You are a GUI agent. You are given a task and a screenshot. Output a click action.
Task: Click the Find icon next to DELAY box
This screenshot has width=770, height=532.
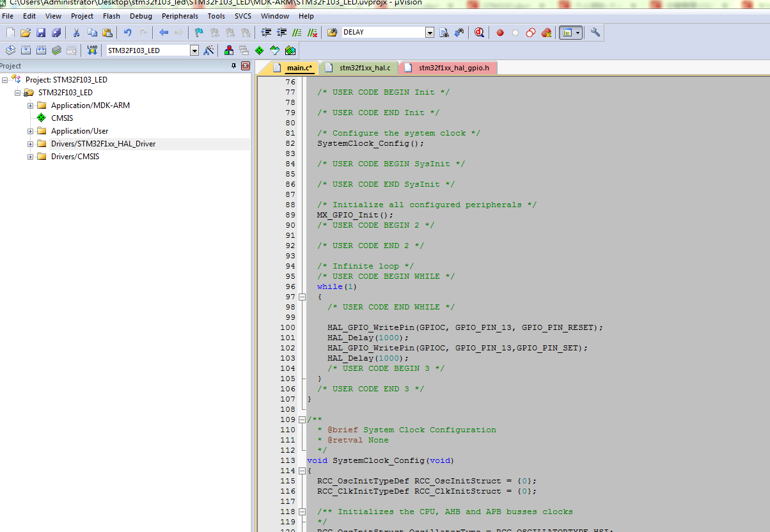pos(444,33)
